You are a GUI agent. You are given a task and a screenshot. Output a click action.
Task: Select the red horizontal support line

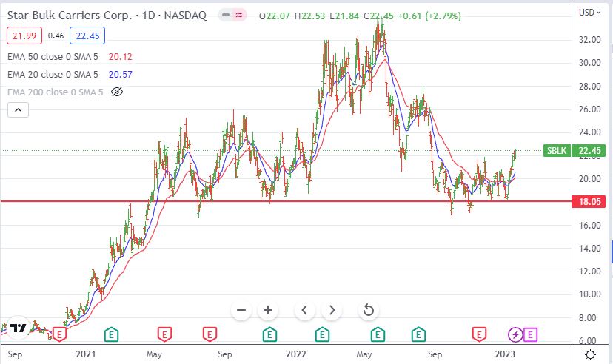pyautogui.click(x=285, y=201)
